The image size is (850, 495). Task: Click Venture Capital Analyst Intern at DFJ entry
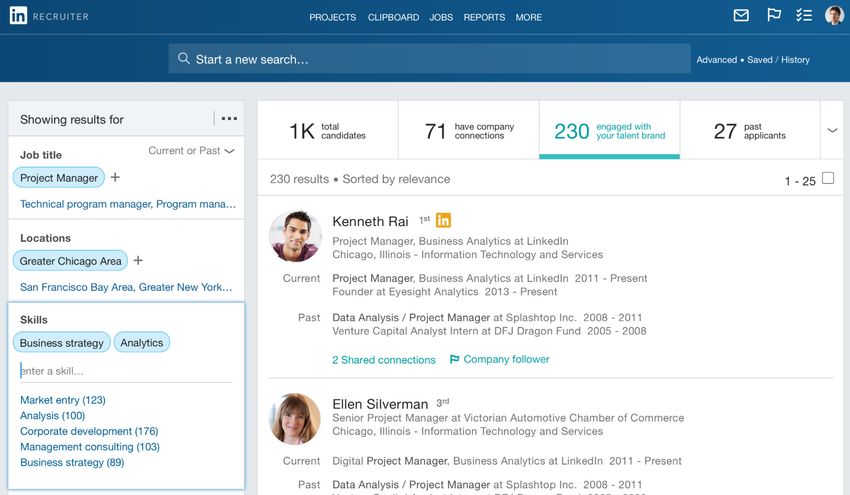coord(489,331)
